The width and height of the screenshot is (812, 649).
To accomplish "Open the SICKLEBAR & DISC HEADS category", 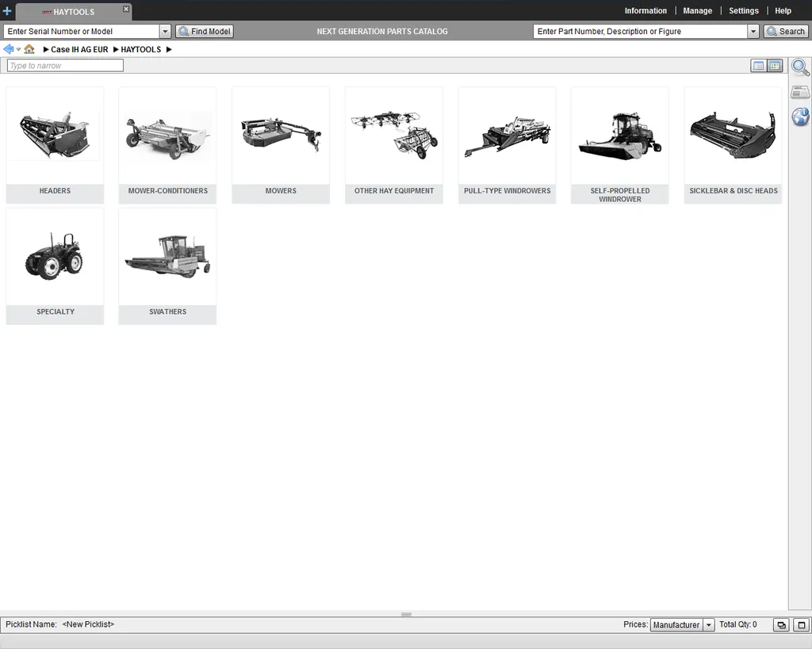I will pyautogui.click(x=733, y=145).
